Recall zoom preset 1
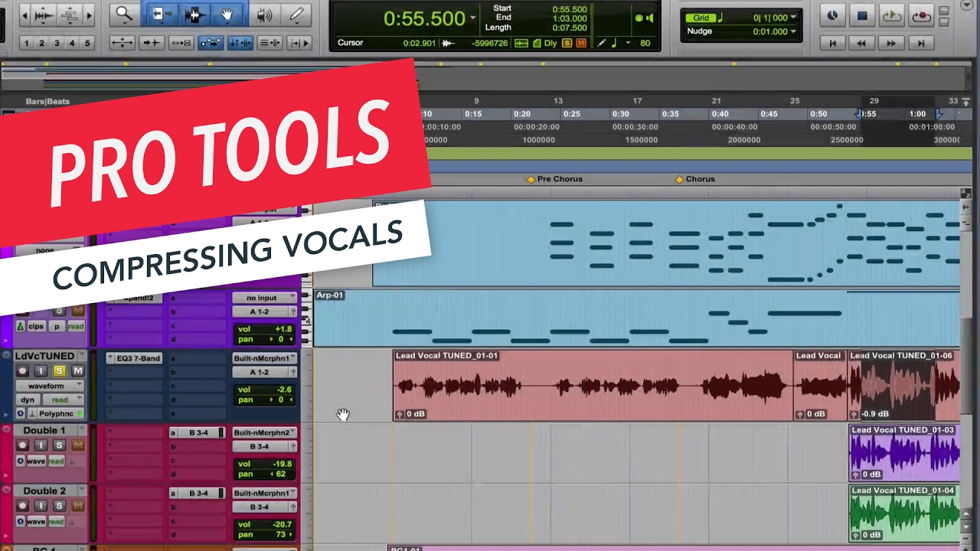 pos(26,43)
